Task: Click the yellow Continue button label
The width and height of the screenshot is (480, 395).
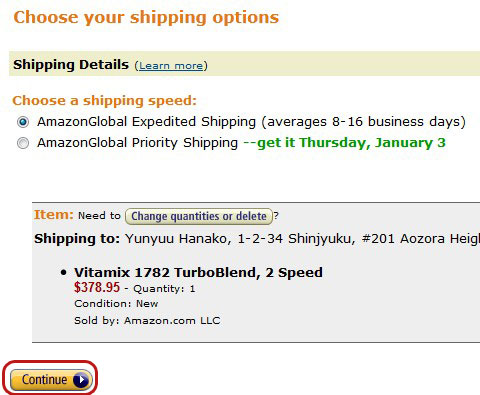Action: click(x=45, y=380)
